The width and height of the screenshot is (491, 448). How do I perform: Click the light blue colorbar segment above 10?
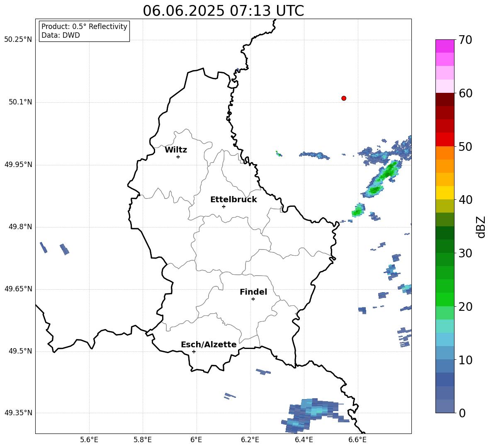(445, 353)
